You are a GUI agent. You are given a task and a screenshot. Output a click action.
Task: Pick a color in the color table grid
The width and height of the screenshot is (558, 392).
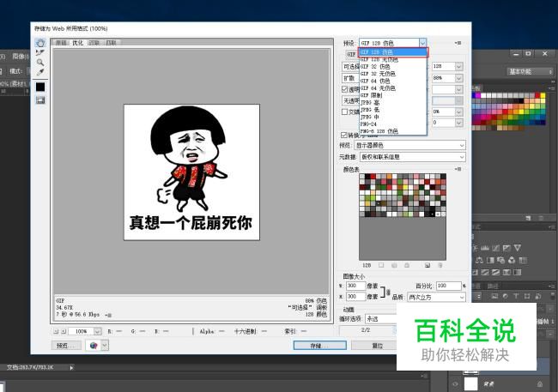pos(403,196)
